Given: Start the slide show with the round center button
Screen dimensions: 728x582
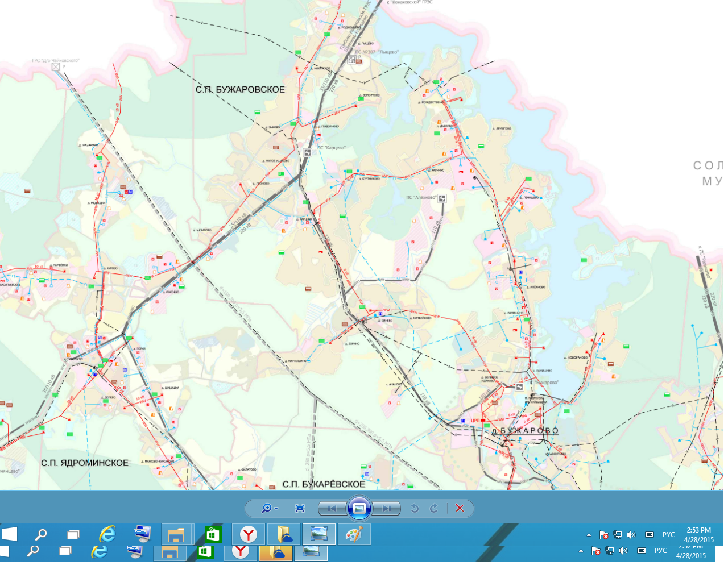Looking at the screenshot, I should click(x=359, y=508).
